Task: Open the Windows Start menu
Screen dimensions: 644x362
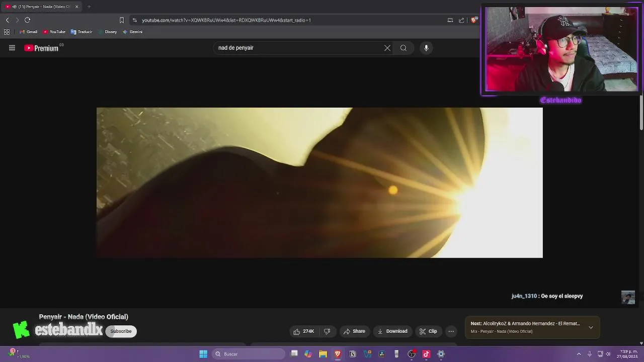Action: tap(203, 354)
